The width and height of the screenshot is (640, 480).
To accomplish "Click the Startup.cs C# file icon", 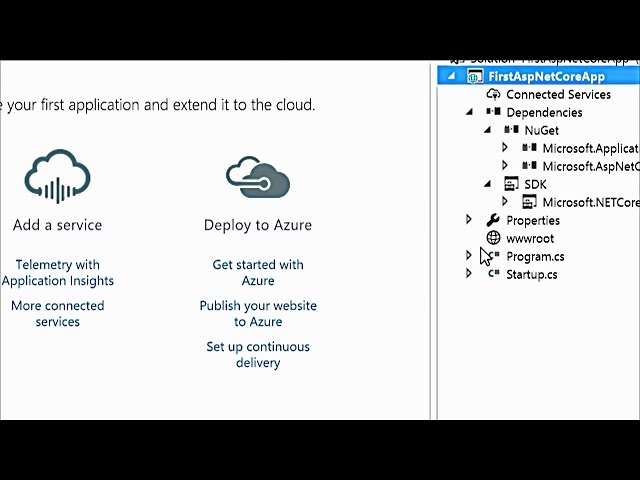I will point(494,274).
